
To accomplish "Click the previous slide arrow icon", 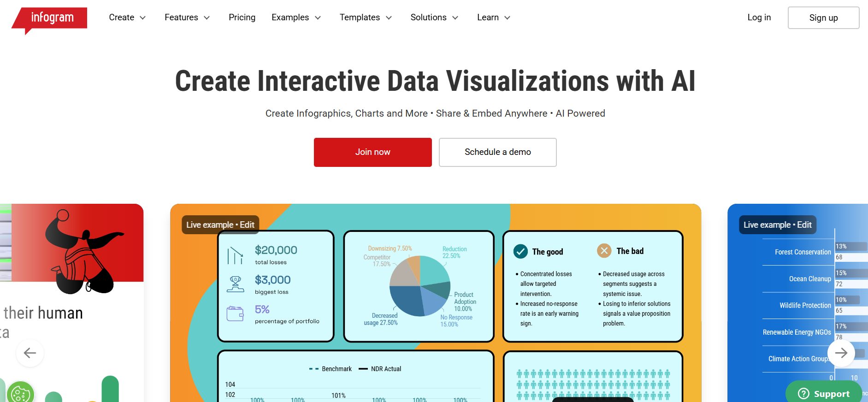I will (x=30, y=353).
